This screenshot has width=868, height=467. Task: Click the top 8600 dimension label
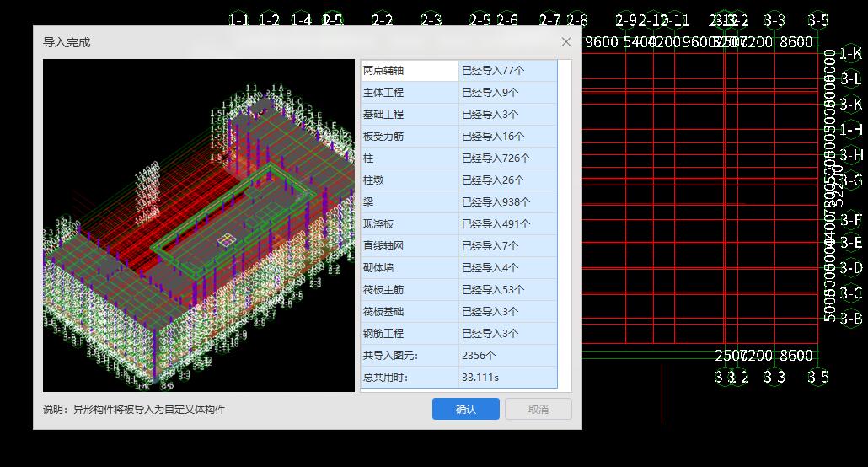click(x=796, y=42)
